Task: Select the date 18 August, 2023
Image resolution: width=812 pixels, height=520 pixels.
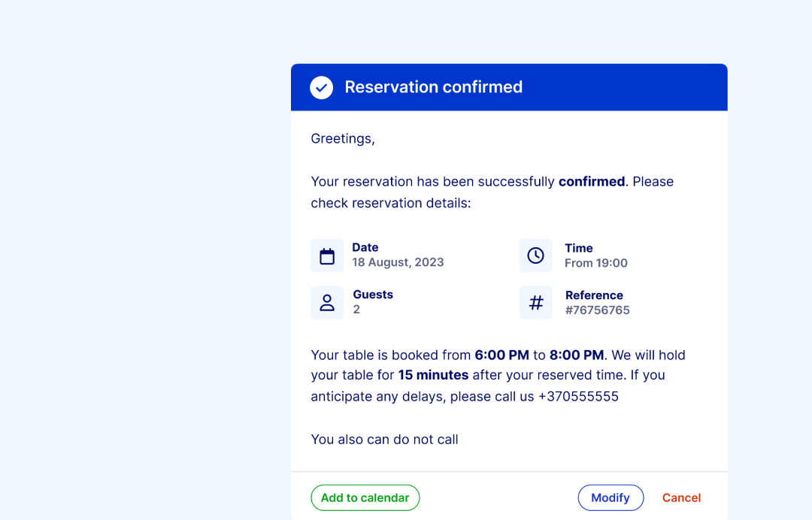Action: tap(398, 262)
